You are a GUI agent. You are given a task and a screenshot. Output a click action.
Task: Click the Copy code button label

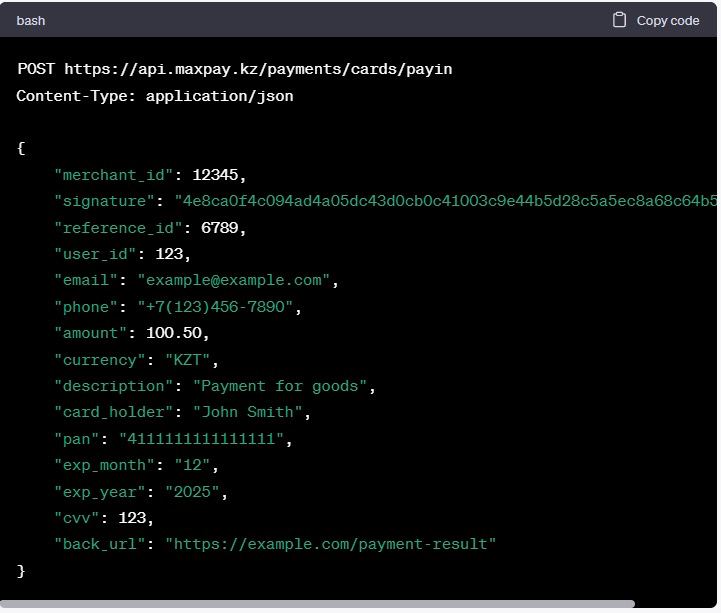pyautogui.click(x=668, y=21)
